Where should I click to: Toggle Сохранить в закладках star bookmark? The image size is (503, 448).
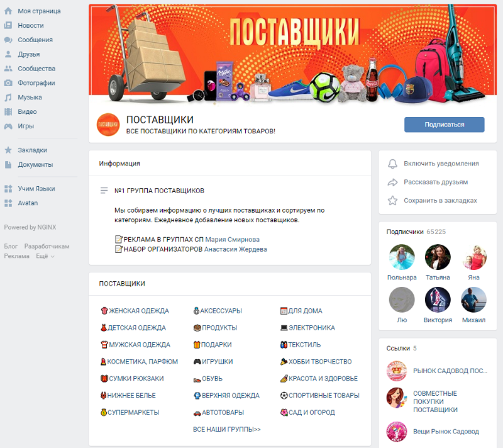(x=433, y=201)
